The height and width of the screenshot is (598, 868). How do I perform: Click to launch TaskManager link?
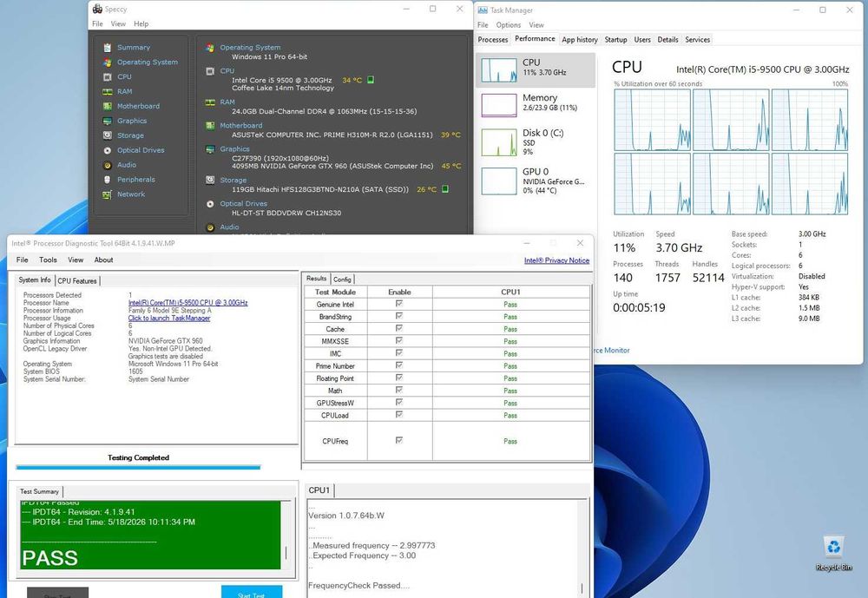click(x=169, y=318)
